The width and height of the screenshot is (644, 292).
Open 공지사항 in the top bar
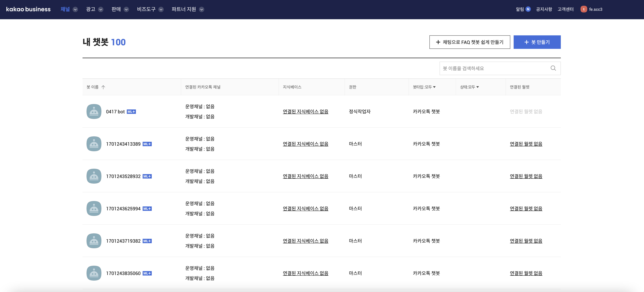tap(544, 9)
